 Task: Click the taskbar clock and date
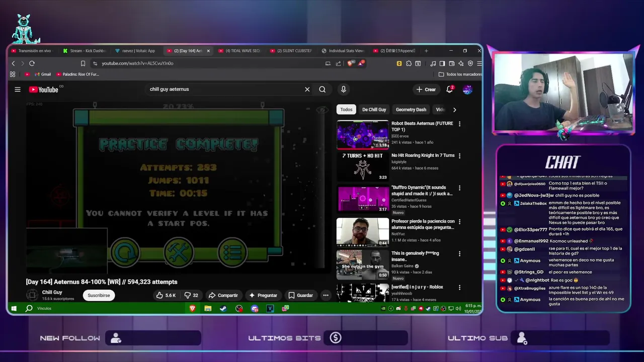point(473,308)
